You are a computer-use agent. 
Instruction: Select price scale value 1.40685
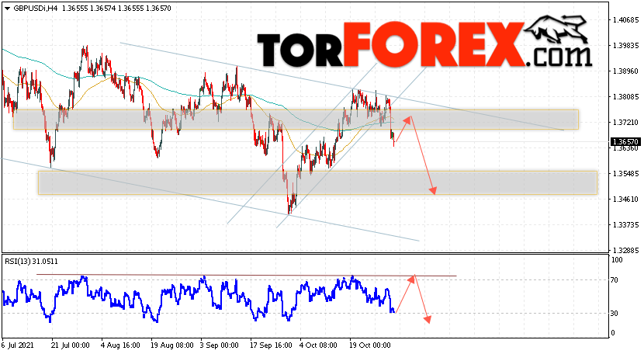click(x=625, y=19)
